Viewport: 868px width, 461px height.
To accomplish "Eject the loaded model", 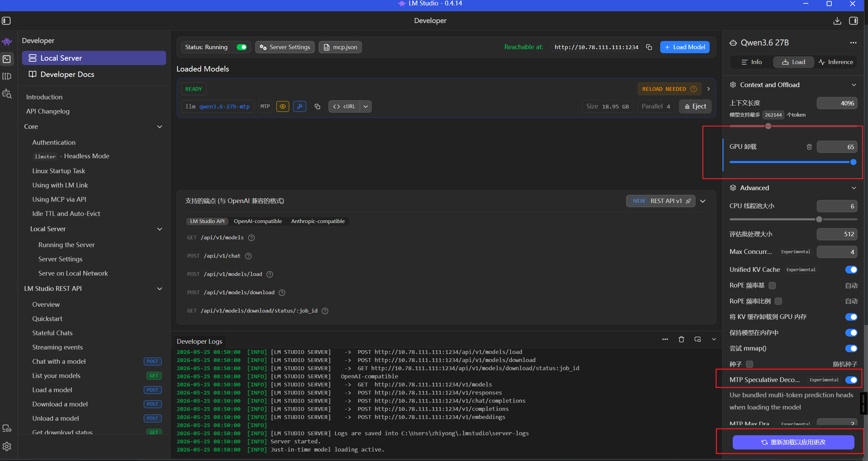I will (695, 106).
